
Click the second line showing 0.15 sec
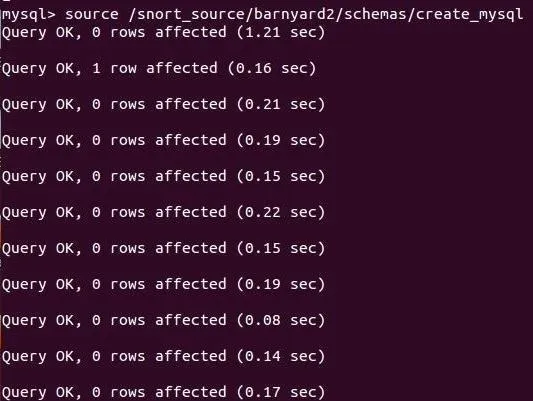[164, 248]
